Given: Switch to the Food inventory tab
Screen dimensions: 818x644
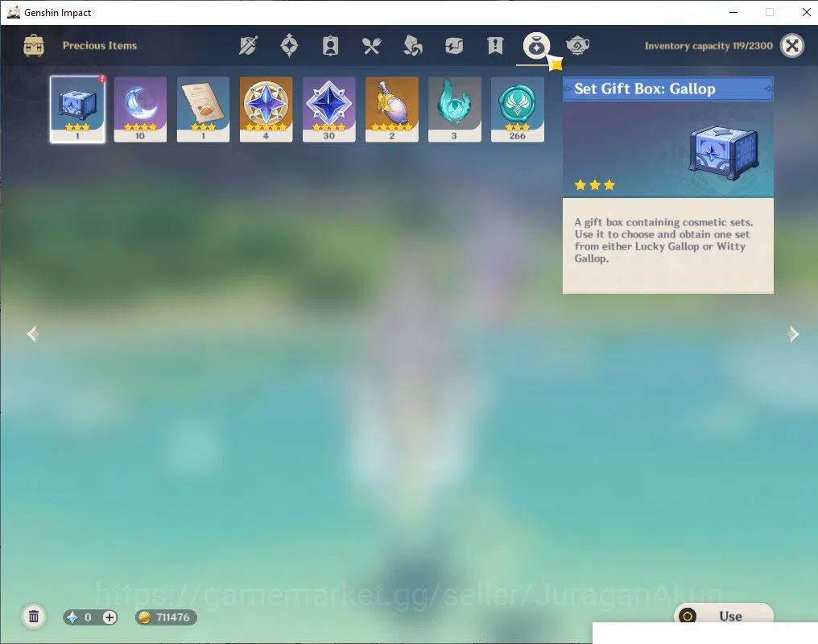Looking at the screenshot, I should (x=371, y=46).
